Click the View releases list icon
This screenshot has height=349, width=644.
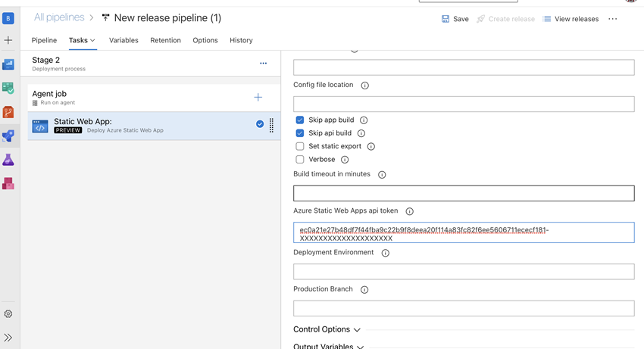[x=547, y=19]
